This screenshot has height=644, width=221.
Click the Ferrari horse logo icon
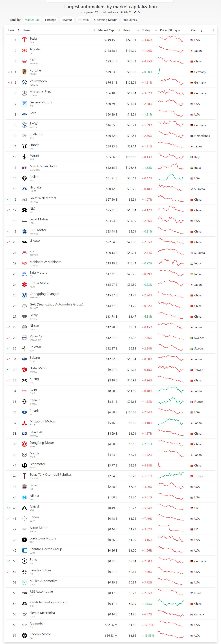(24, 157)
